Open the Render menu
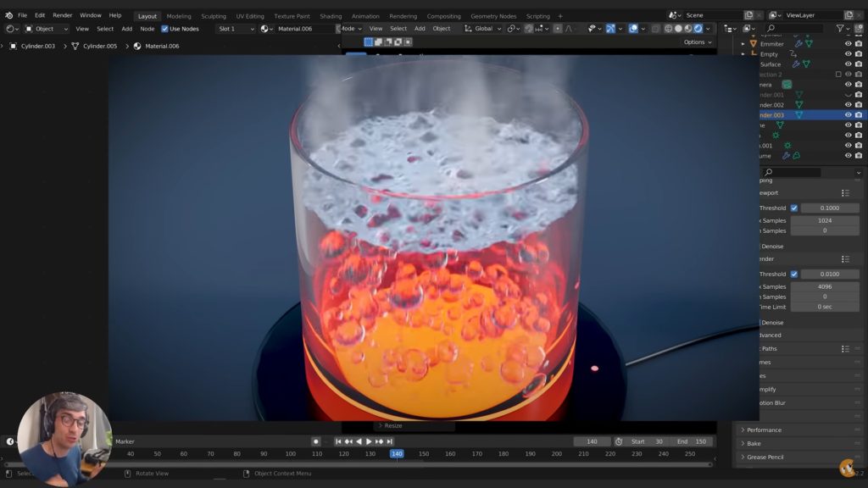The height and width of the screenshot is (488, 868). (x=63, y=15)
